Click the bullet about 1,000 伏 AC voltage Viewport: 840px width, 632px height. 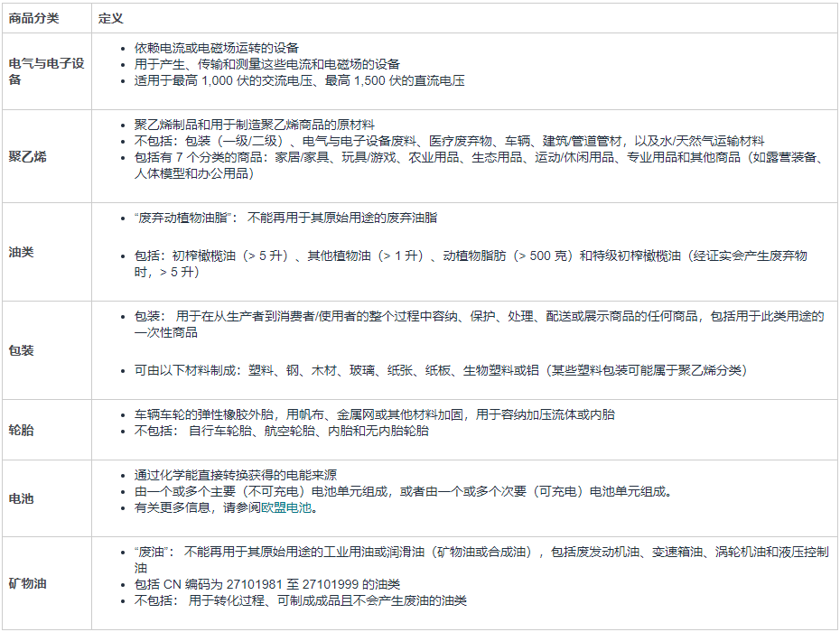(x=299, y=80)
